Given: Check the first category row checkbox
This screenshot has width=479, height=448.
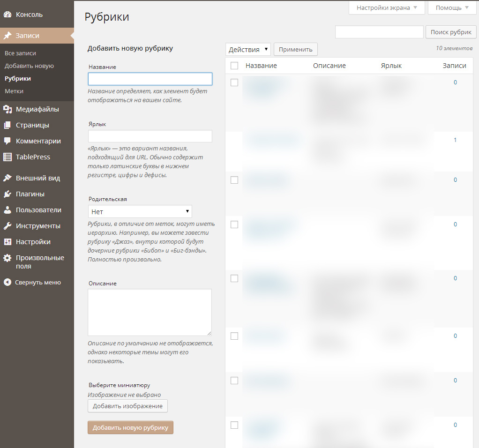Looking at the screenshot, I should click(234, 82).
